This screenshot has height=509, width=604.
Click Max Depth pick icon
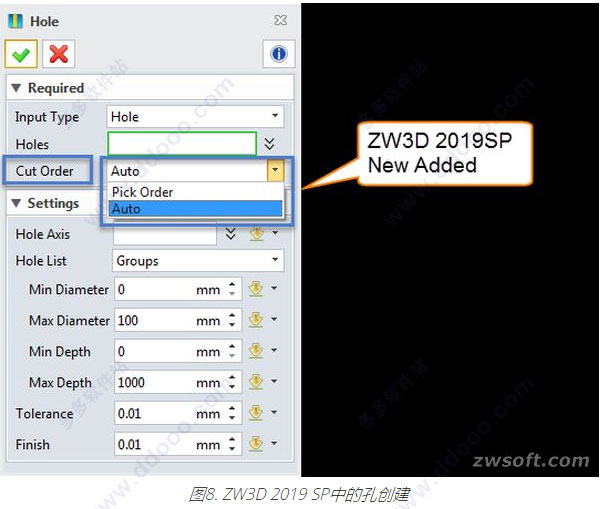click(x=256, y=382)
